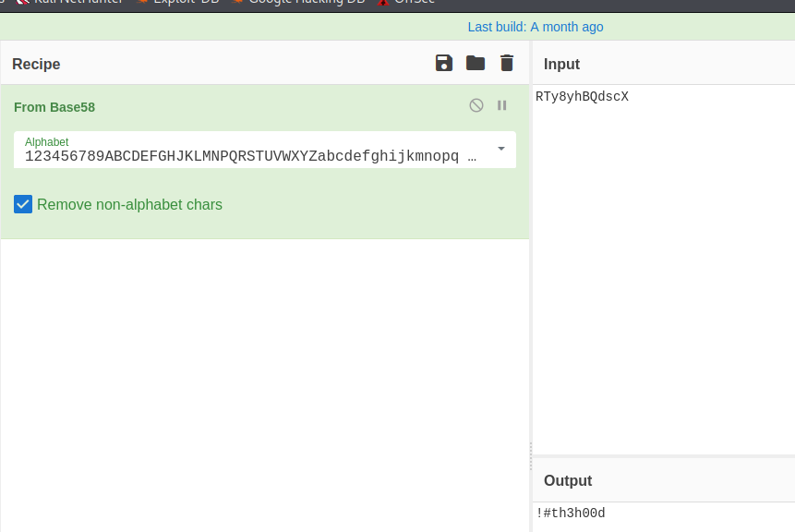Grab the vertical splitter beside the Recipe panel
The width and height of the screenshot is (795, 532).
click(x=531, y=453)
